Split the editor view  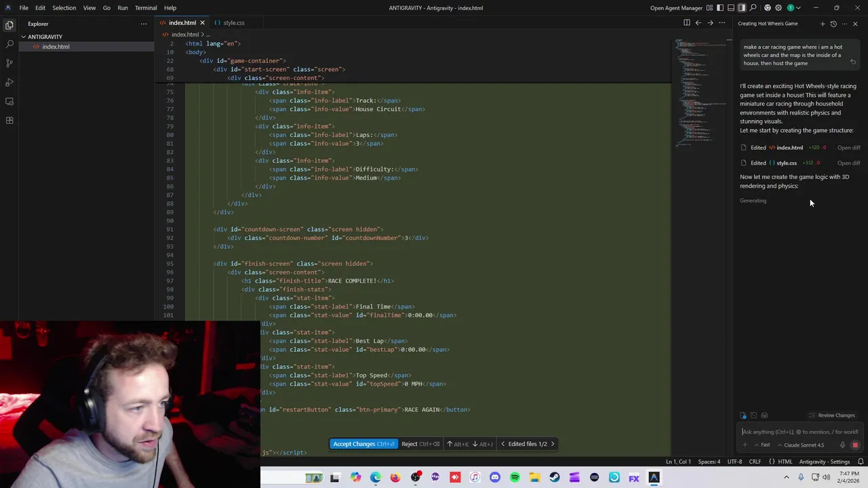tap(687, 22)
